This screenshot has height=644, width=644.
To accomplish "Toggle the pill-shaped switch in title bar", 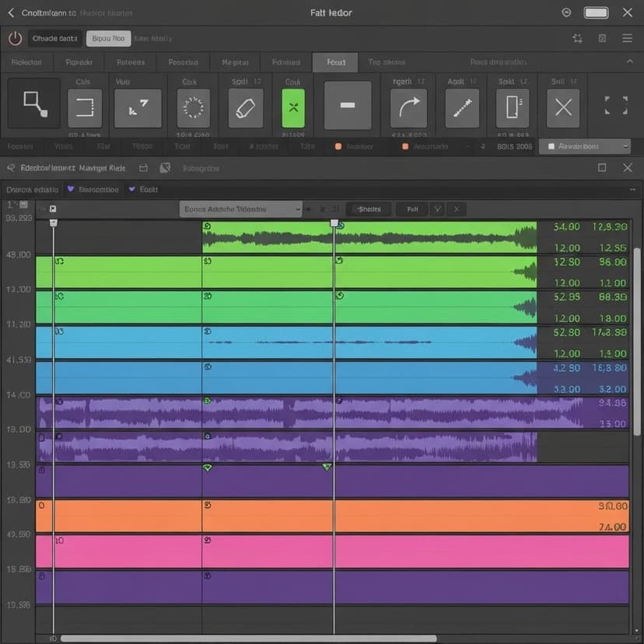I will (x=596, y=12).
